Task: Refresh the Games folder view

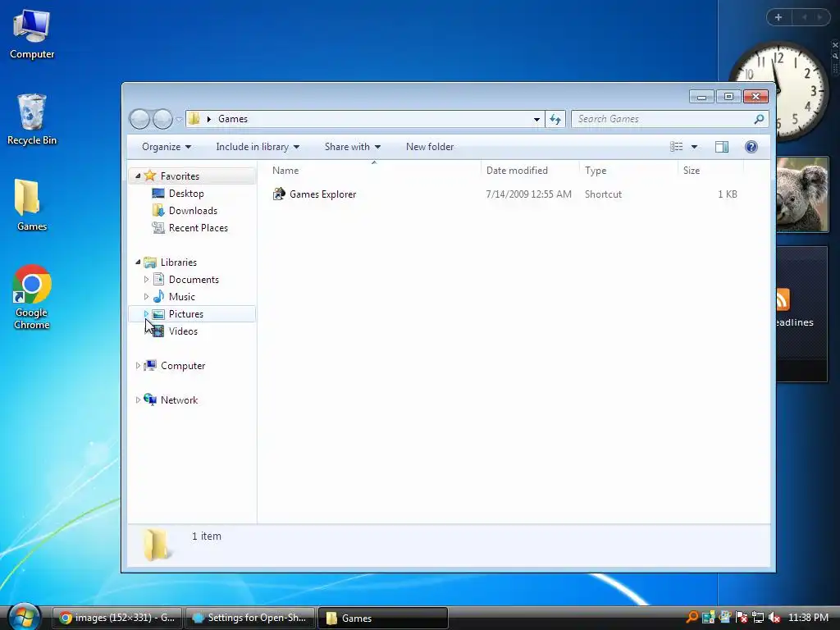Action: tap(555, 119)
